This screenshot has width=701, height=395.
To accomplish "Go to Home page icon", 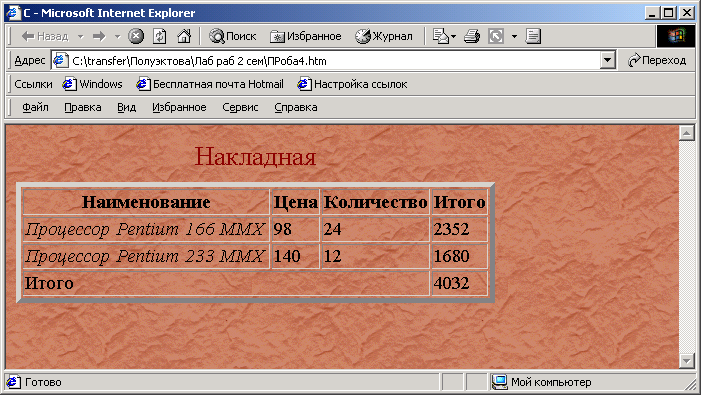I will tap(184, 36).
